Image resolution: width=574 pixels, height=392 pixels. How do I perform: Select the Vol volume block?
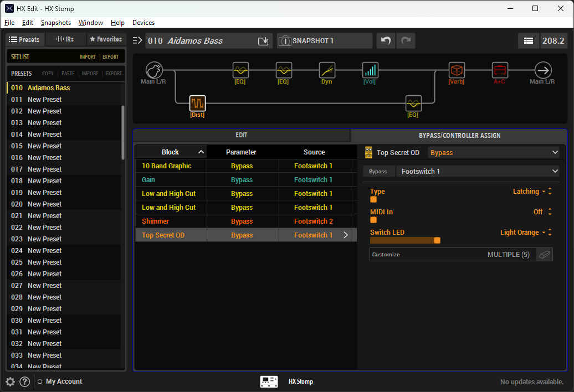(370, 70)
